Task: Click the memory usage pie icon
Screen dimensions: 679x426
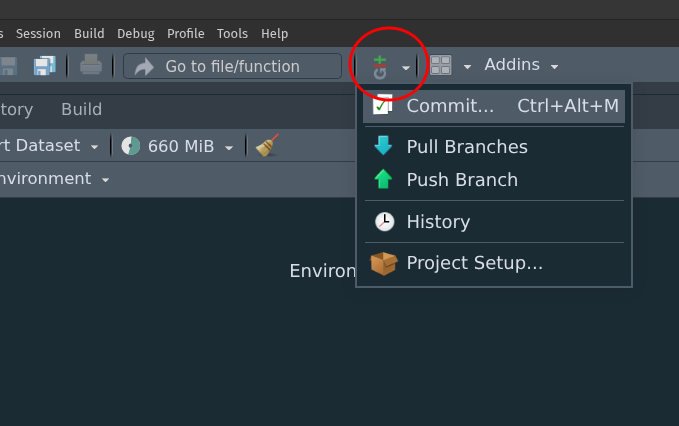Action: click(131, 146)
